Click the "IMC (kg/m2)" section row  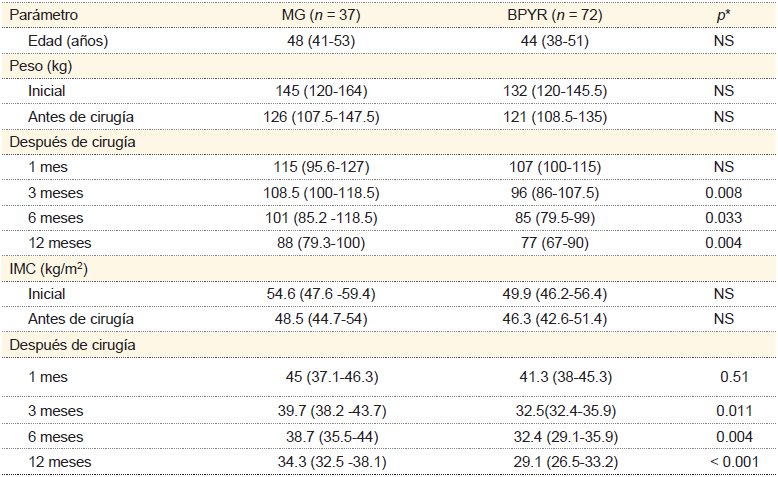point(50,268)
